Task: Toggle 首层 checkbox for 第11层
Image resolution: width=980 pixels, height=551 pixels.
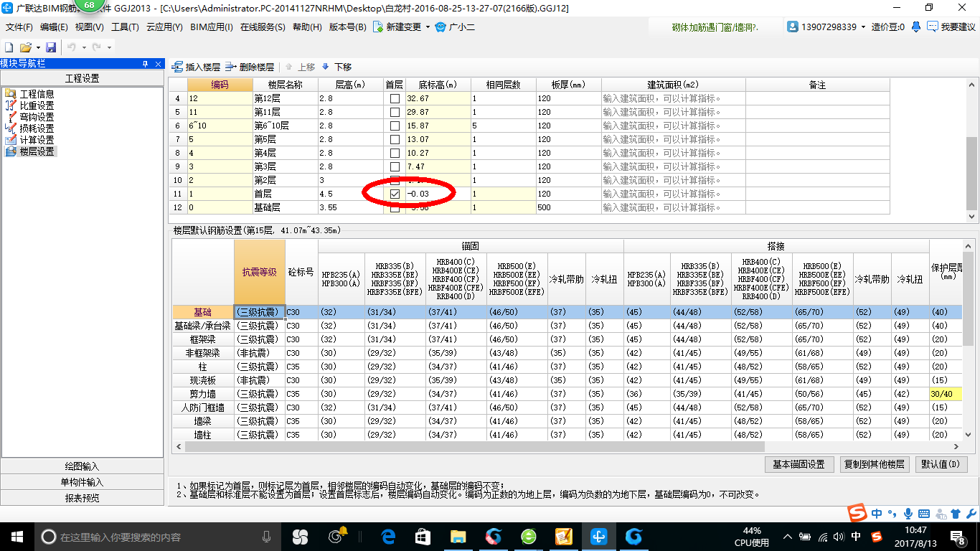Action: (395, 112)
